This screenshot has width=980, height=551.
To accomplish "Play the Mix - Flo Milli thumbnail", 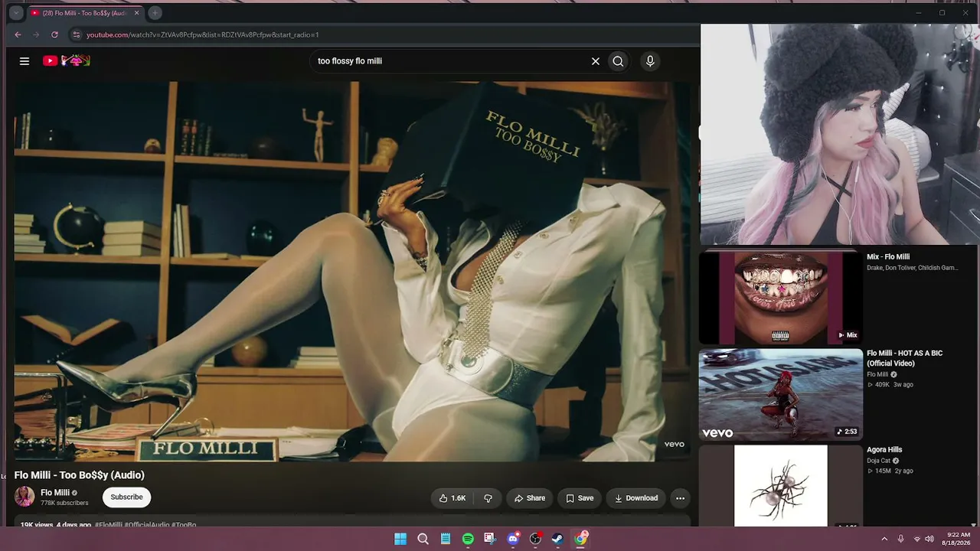I will coord(780,298).
